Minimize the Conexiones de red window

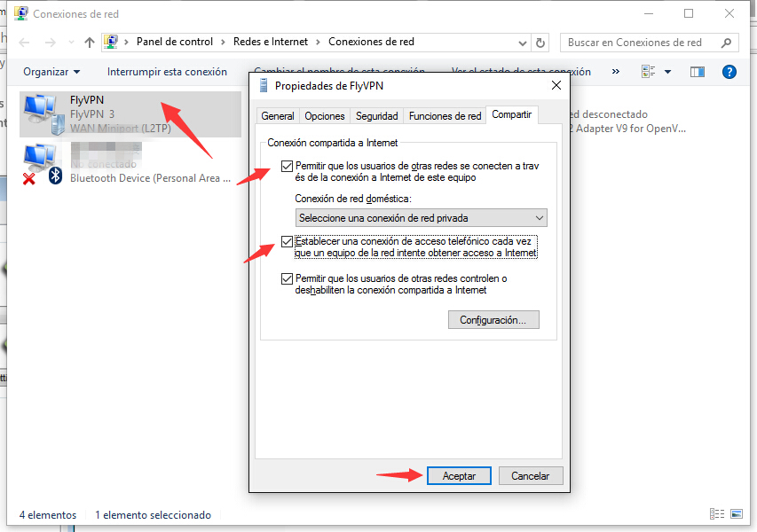point(649,13)
